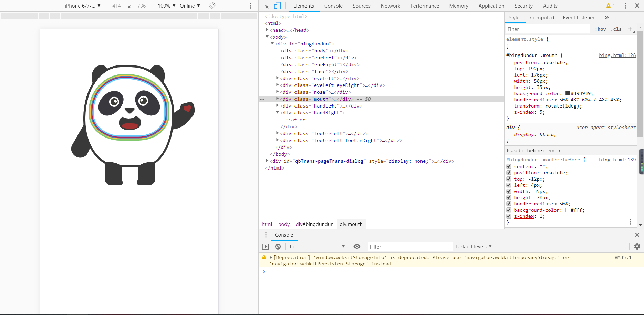Show the console sidebar
The height and width of the screenshot is (315, 644).
(266, 247)
